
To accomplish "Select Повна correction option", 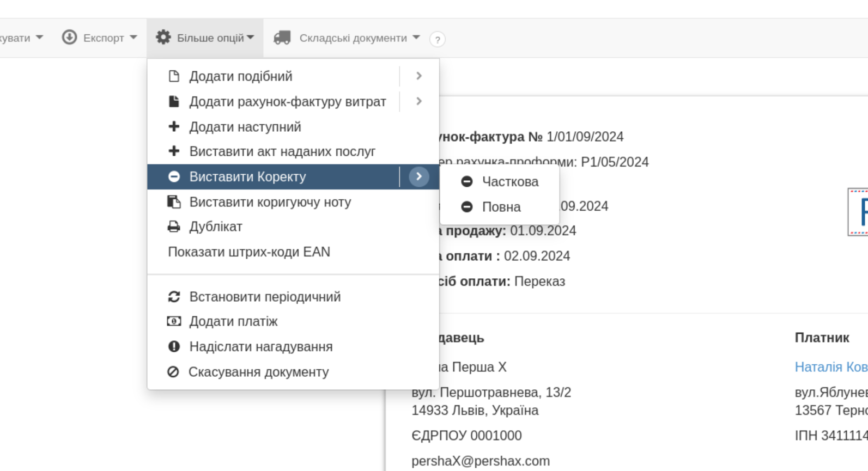I will pyautogui.click(x=501, y=207).
